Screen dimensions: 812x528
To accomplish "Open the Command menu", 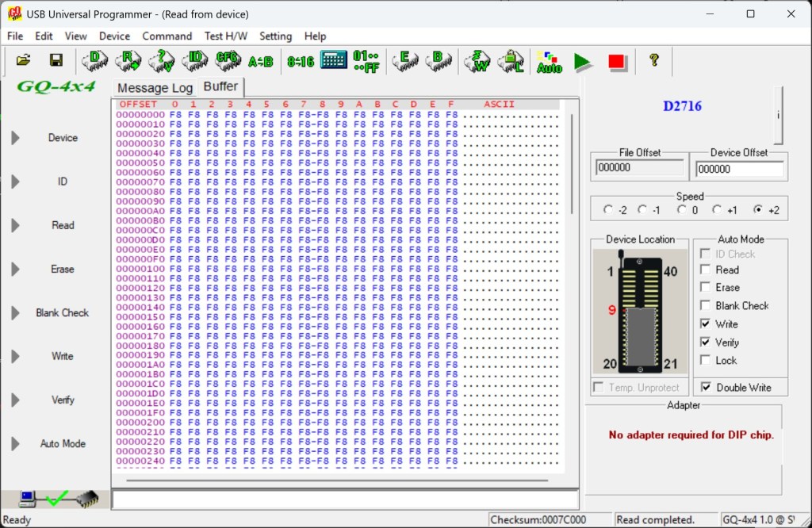I will (167, 36).
